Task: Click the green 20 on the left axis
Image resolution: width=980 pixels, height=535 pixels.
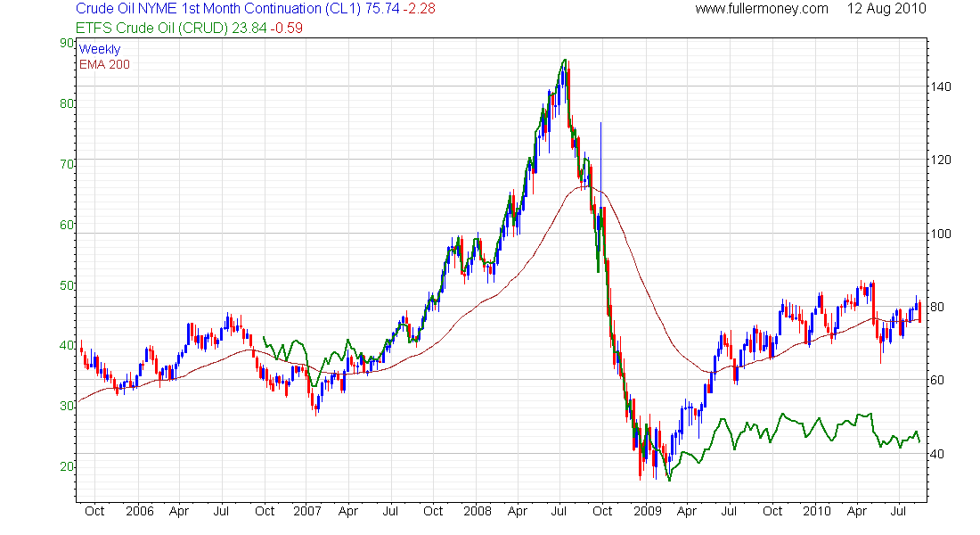Action: [x=66, y=467]
